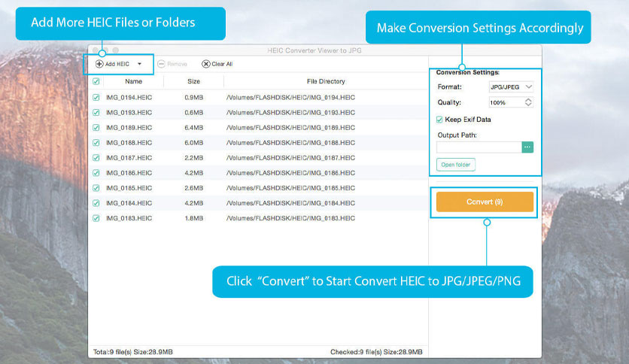Click the Output Path input field
Viewport: 629px width, 364px height.
click(x=479, y=147)
